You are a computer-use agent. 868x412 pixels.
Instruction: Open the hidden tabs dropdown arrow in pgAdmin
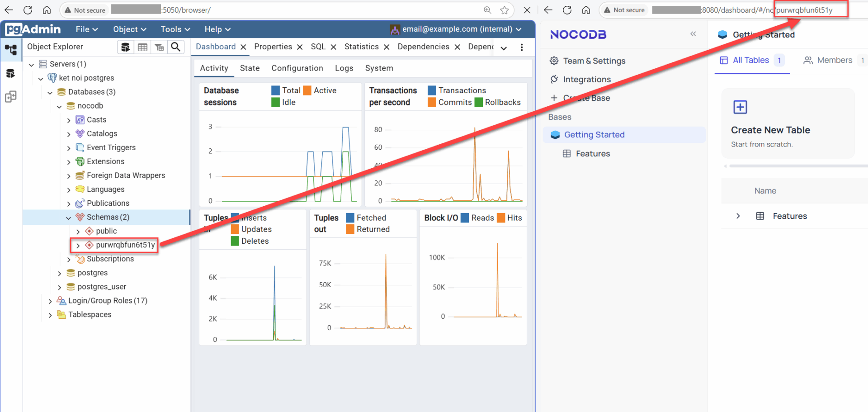coord(504,48)
